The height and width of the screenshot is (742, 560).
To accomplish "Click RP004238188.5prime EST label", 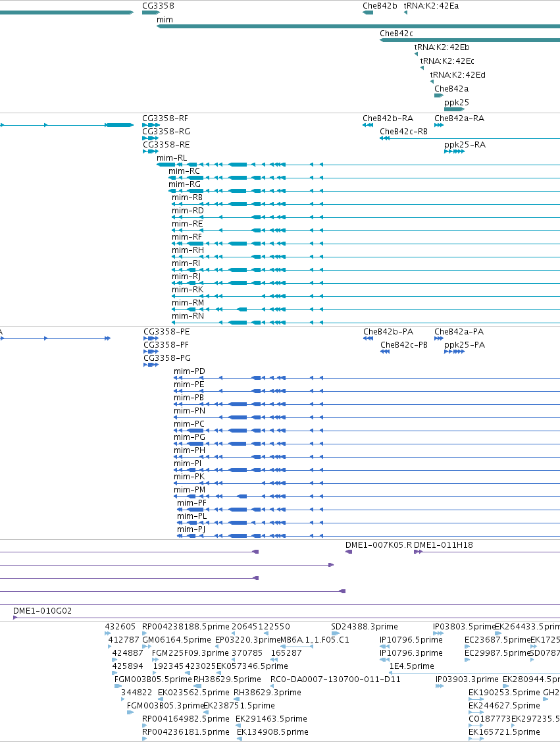I will point(186,627).
